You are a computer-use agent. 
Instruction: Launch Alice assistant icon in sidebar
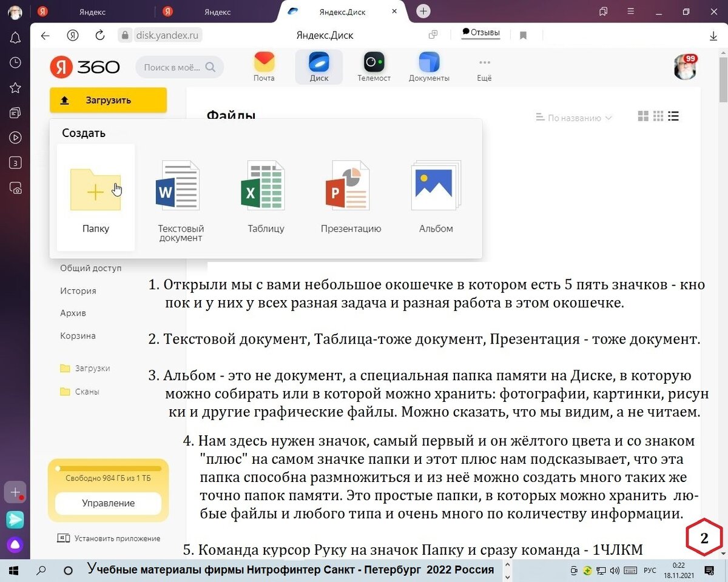[x=15, y=544]
